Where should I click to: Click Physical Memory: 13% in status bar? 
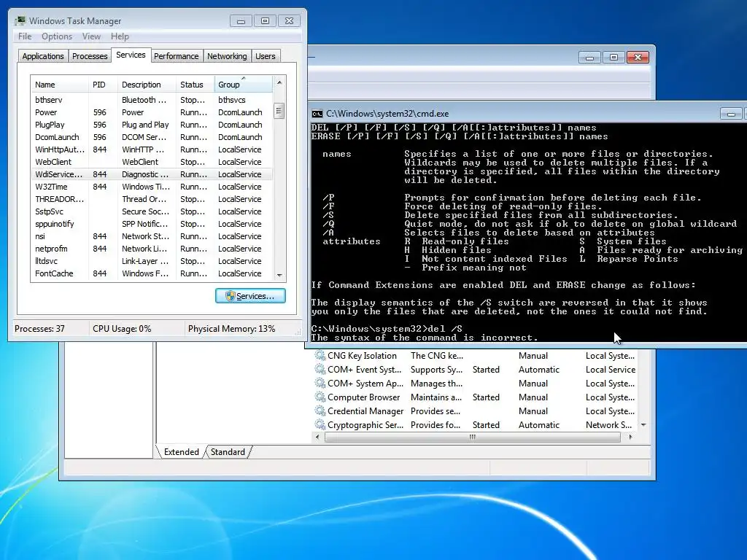click(231, 329)
